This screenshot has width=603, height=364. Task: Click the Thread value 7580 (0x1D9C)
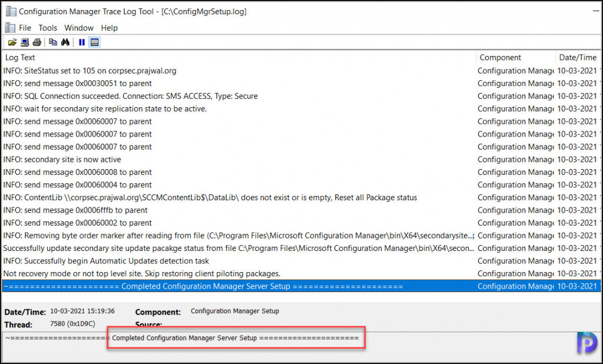pyautogui.click(x=72, y=323)
